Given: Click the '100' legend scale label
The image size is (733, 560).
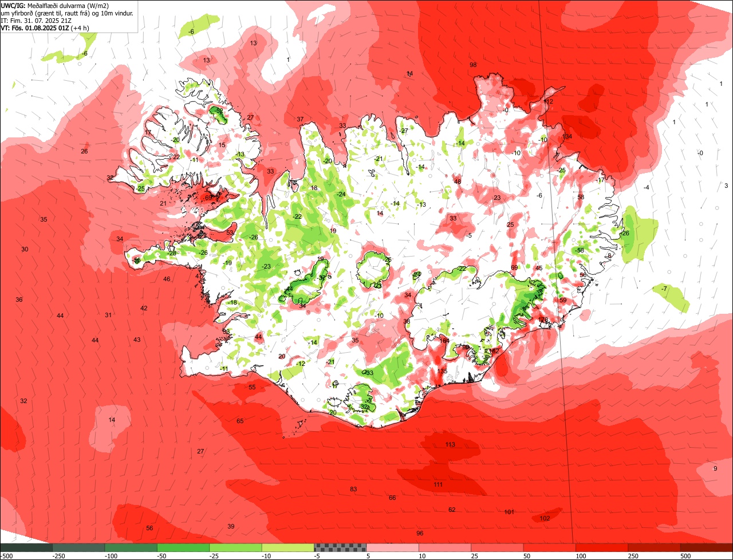Looking at the screenshot, I should (581, 556).
